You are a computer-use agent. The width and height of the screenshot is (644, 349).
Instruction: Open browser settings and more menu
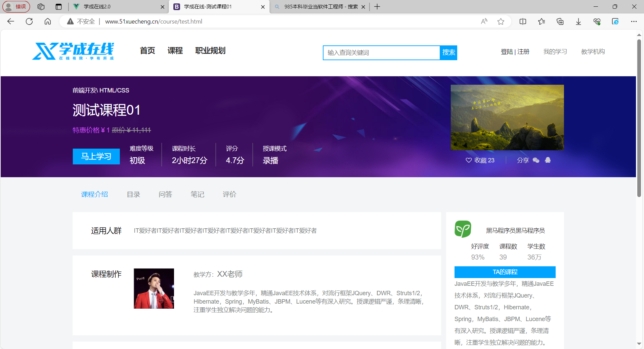pos(634,22)
